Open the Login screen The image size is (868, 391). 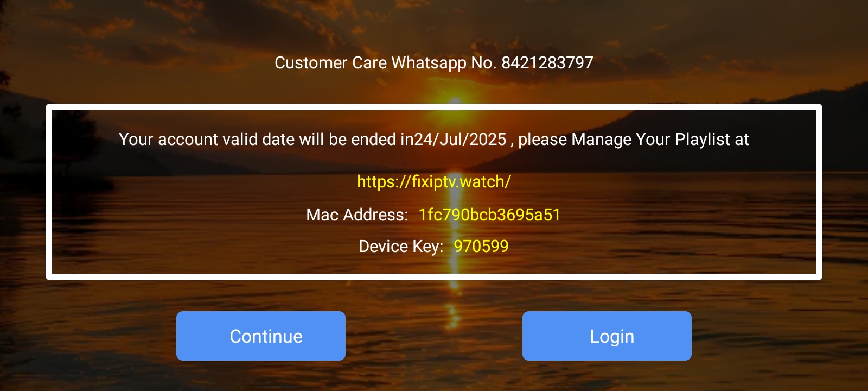click(607, 336)
